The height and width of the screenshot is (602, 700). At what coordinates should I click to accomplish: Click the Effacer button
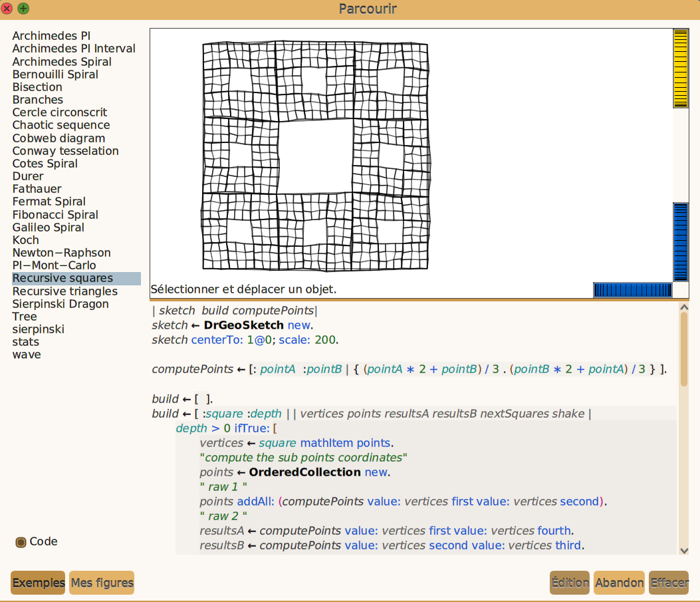[x=669, y=583]
